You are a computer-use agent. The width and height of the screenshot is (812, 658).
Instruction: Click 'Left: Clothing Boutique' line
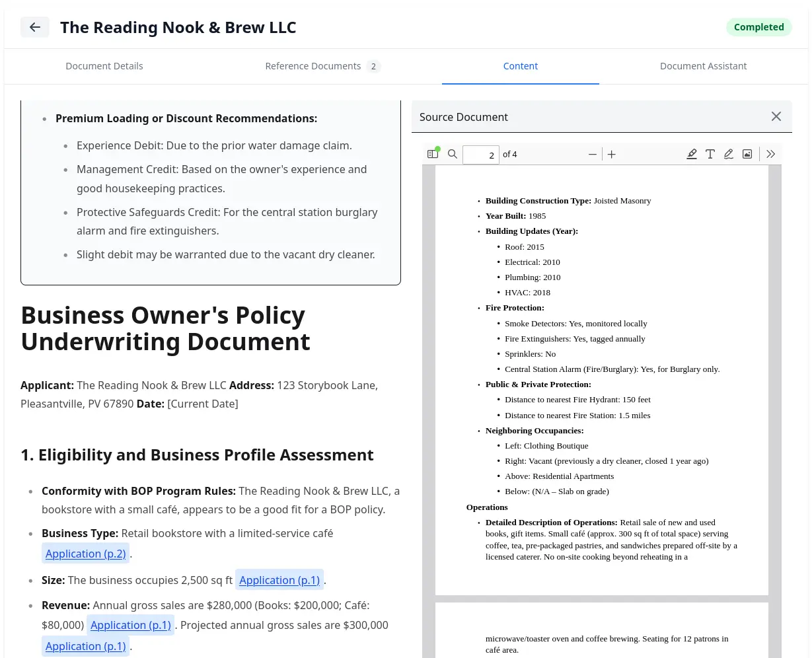546,446
